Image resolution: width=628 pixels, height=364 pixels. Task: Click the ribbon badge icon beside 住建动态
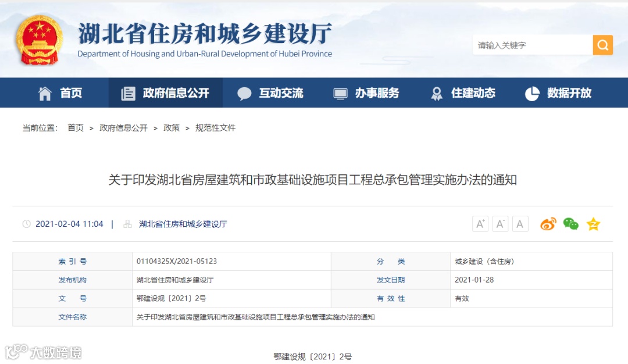click(x=437, y=94)
